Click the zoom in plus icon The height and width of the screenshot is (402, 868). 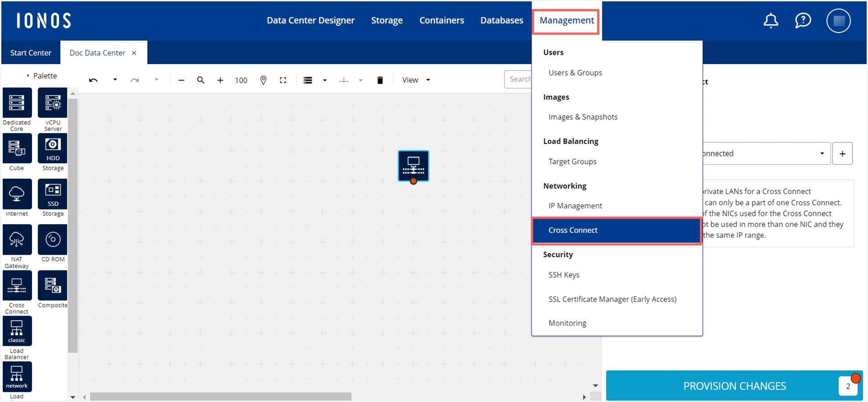point(220,80)
